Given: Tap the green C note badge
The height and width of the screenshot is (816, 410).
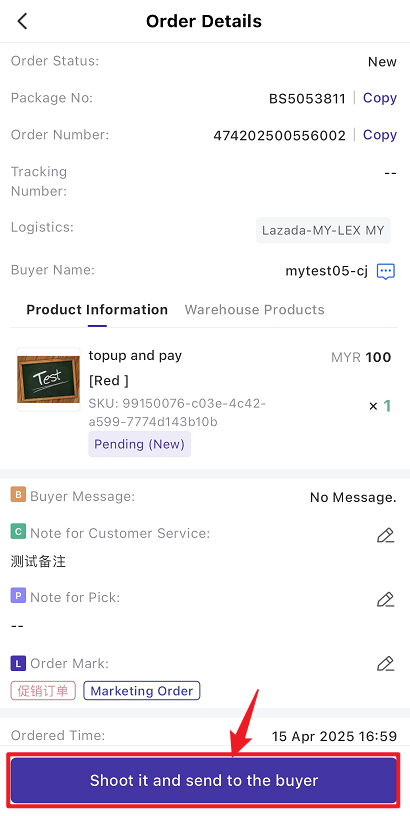Looking at the screenshot, I should [18, 531].
